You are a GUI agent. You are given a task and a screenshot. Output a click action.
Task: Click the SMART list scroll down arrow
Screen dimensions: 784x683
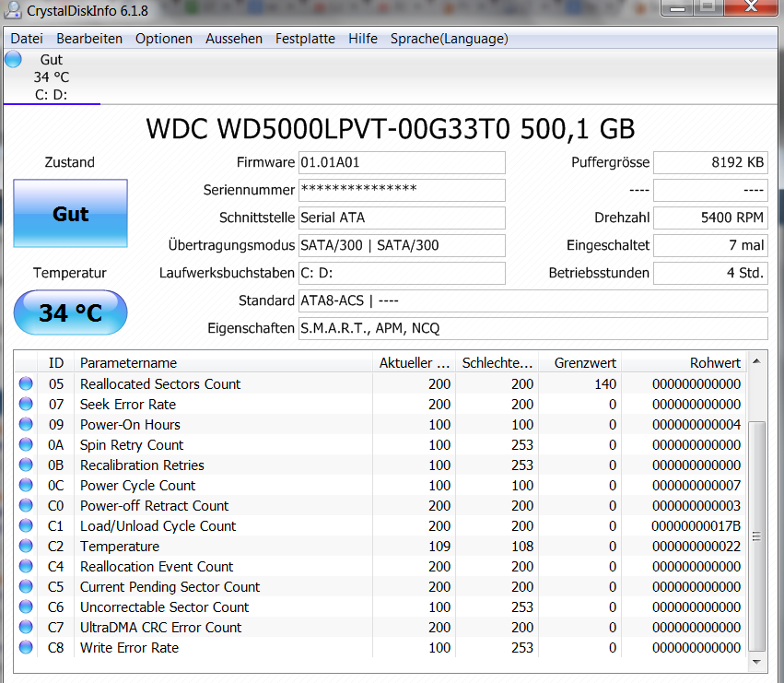point(756,662)
